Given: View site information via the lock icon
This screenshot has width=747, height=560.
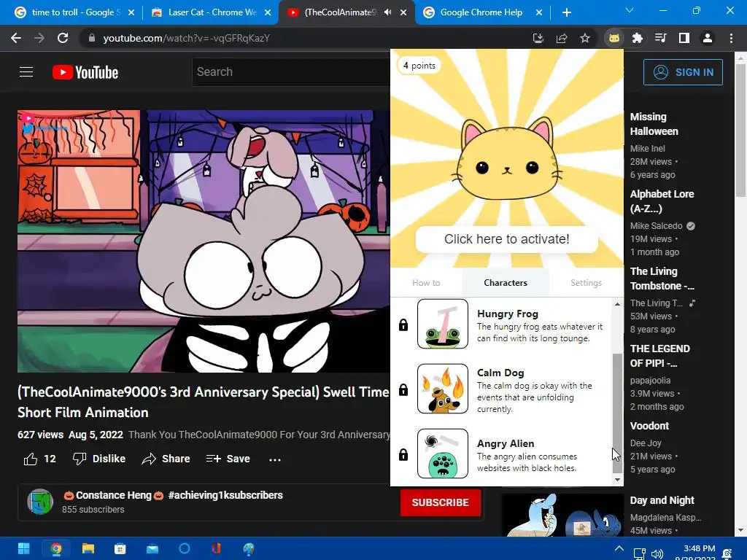Looking at the screenshot, I should coord(92,38).
